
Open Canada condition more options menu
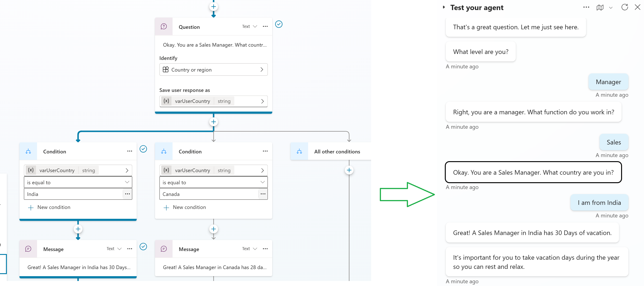(x=265, y=151)
